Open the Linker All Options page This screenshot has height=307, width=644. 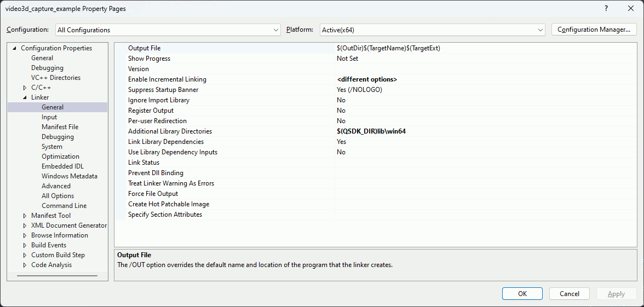[x=58, y=196]
